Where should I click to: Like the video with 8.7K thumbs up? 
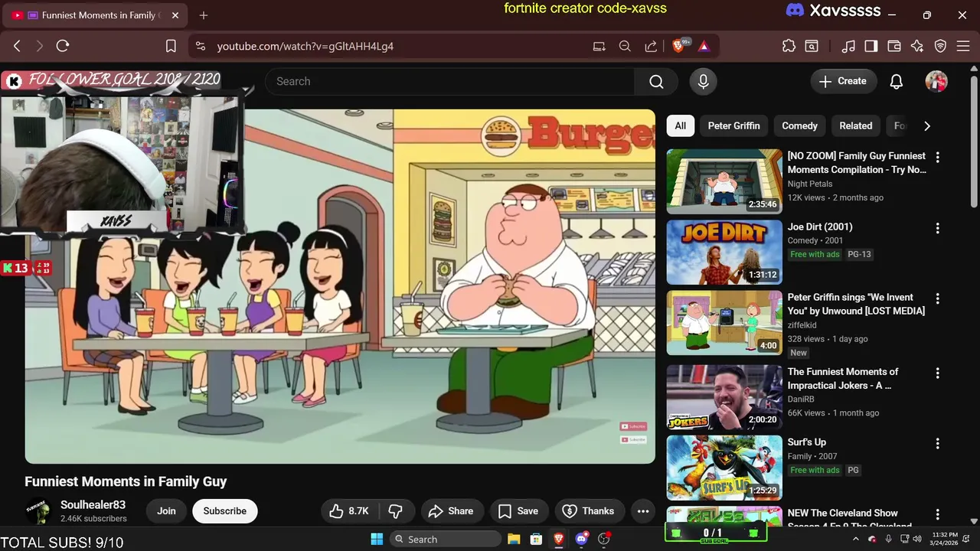pos(349,511)
